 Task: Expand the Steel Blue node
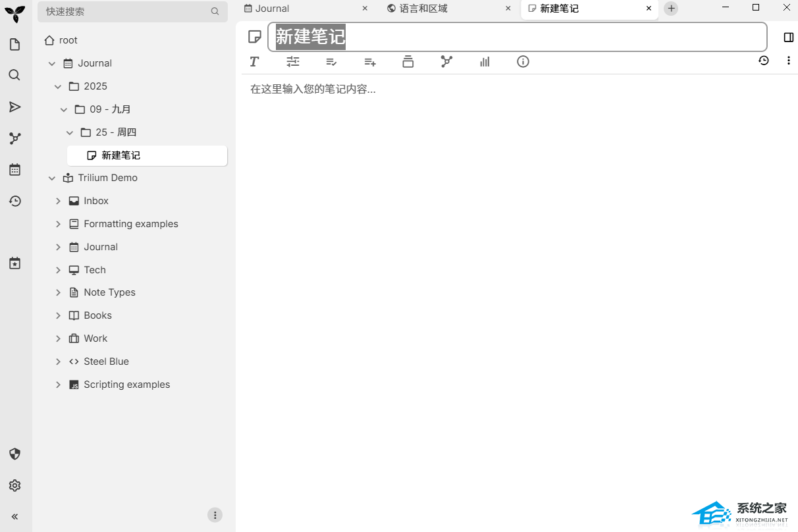58,361
